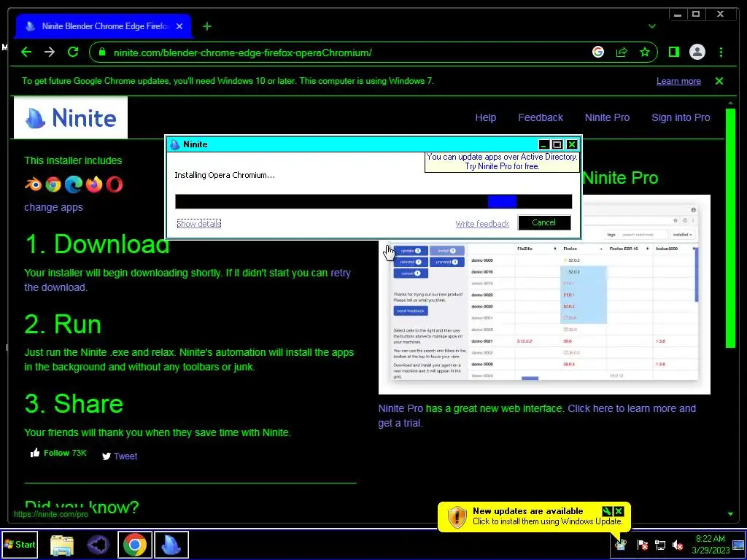
Task: Click the Facebook Follow 73K button
Action: tap(58, 453)
